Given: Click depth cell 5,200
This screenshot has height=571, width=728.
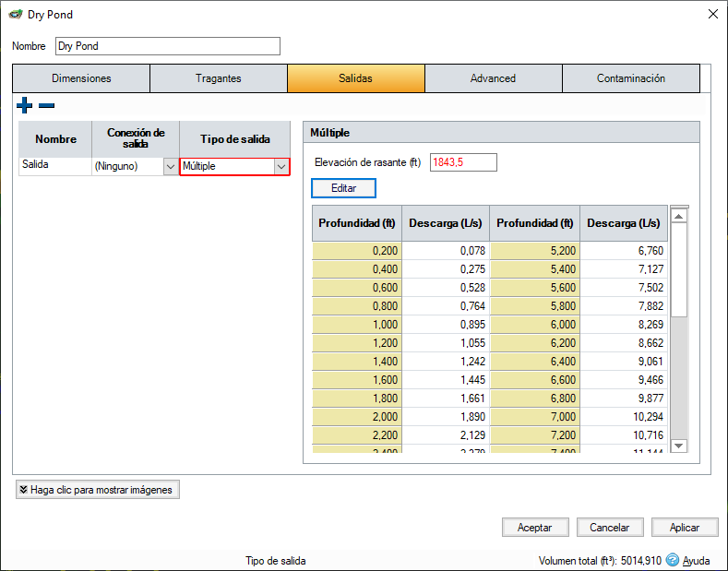Looking at the screenshot, I should [535, 251].
